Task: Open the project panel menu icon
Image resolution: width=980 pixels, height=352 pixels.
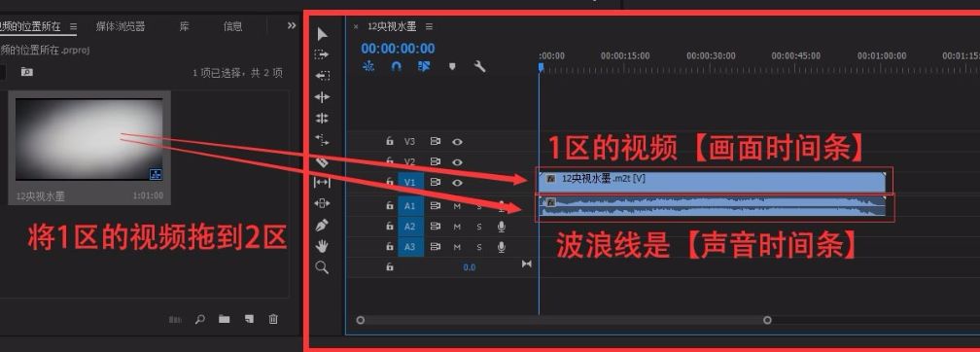Action: coord(73,26)
